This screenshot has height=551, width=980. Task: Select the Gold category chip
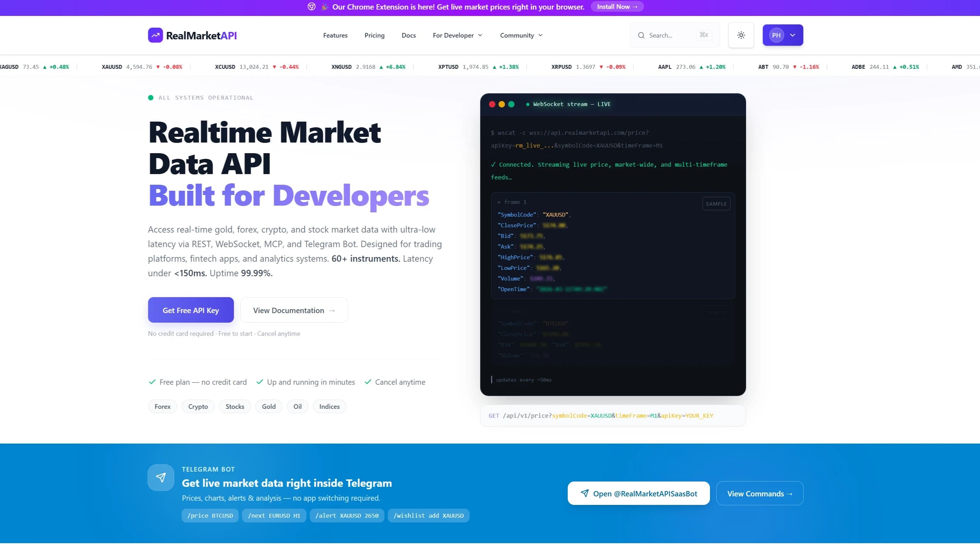point(269,406)
